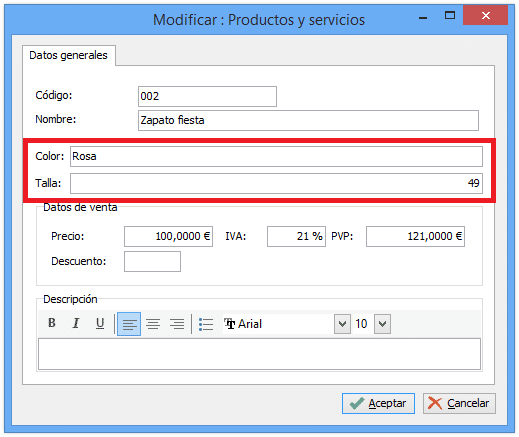The height and width of the screenshot is (437, 519).
Task: Close the Modificar dialog with the X
Action: [486, 15]
